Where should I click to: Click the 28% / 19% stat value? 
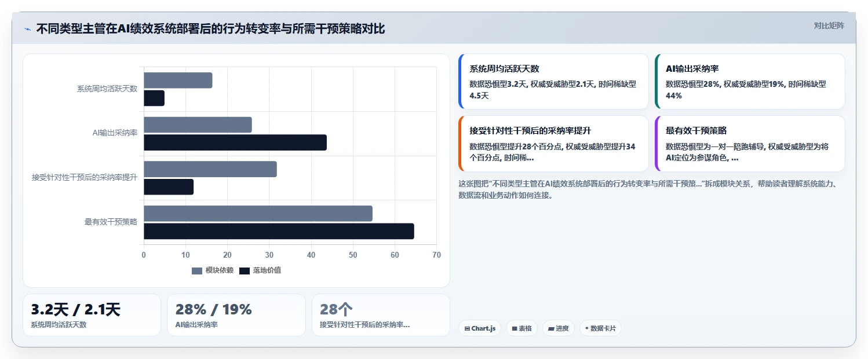[x=213, y=310]
